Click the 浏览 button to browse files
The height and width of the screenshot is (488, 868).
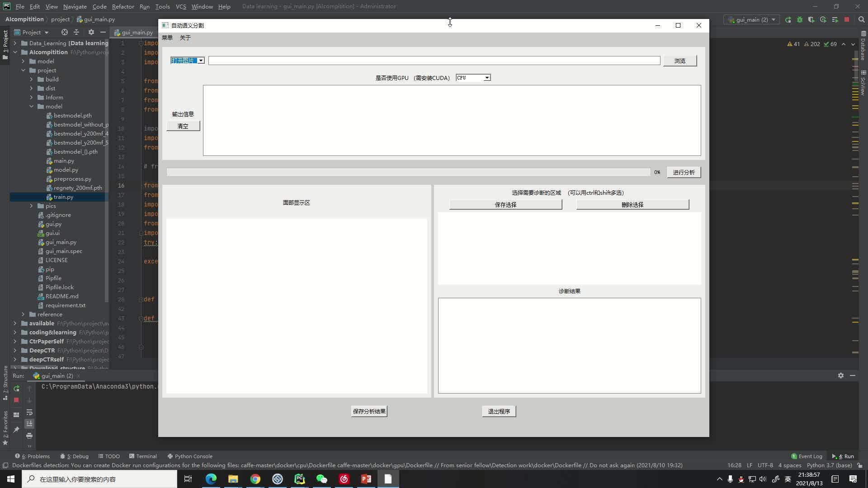(679, 60)
